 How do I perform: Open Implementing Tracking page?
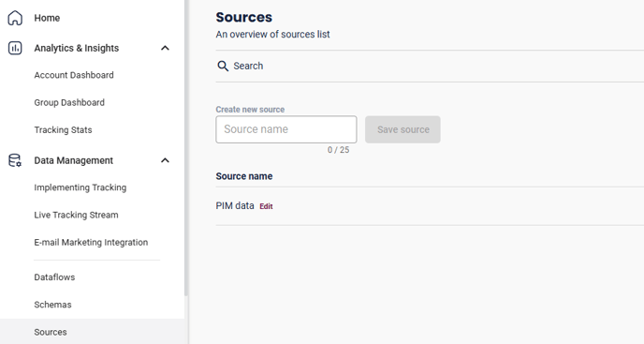(x=80, y=187)
